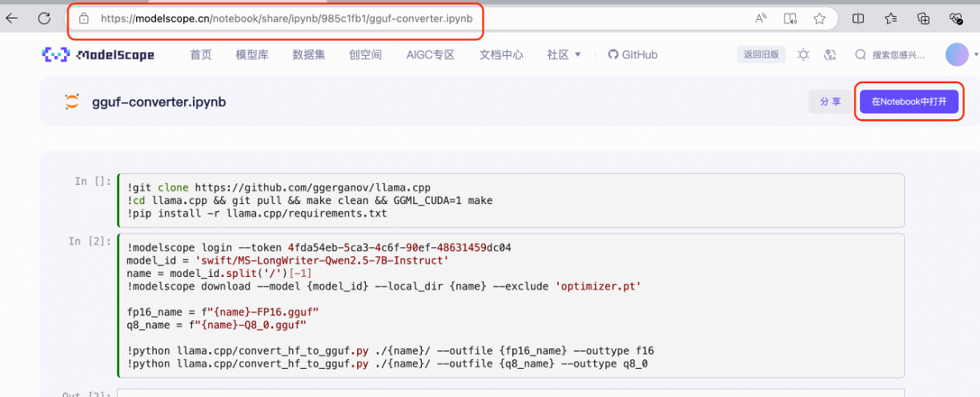The height and width of the screenshot is (397, 980).
Task: Go back with the browser back arrow
Action: 11,18
